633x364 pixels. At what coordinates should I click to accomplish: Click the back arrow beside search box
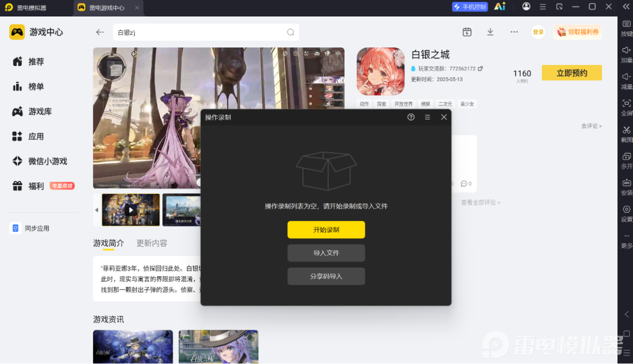100,32
